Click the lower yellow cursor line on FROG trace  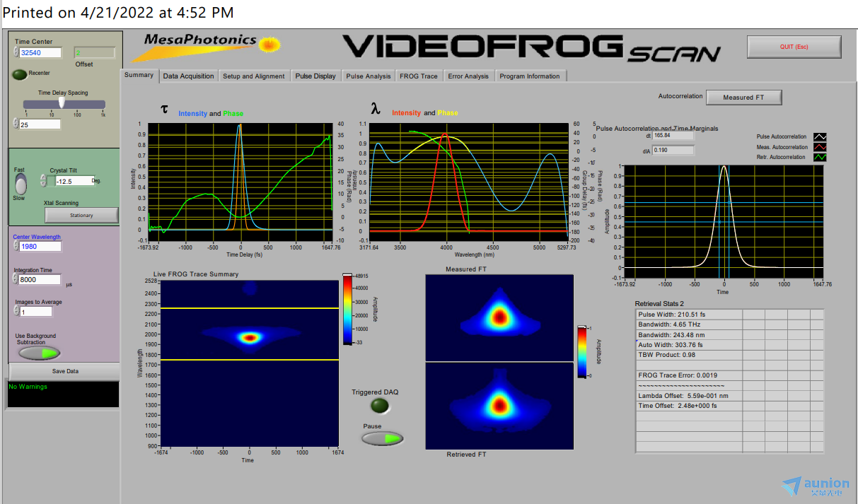[x=249, y=360]
